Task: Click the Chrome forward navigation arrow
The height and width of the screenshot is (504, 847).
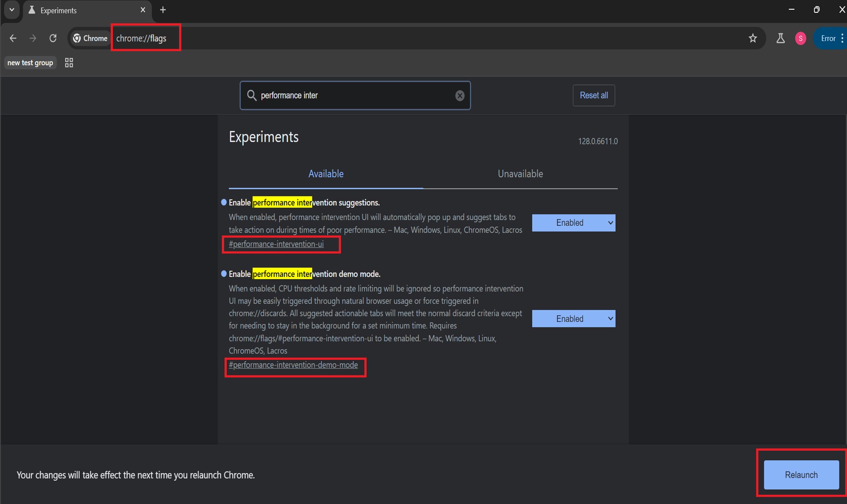Action: pos(33,38)
